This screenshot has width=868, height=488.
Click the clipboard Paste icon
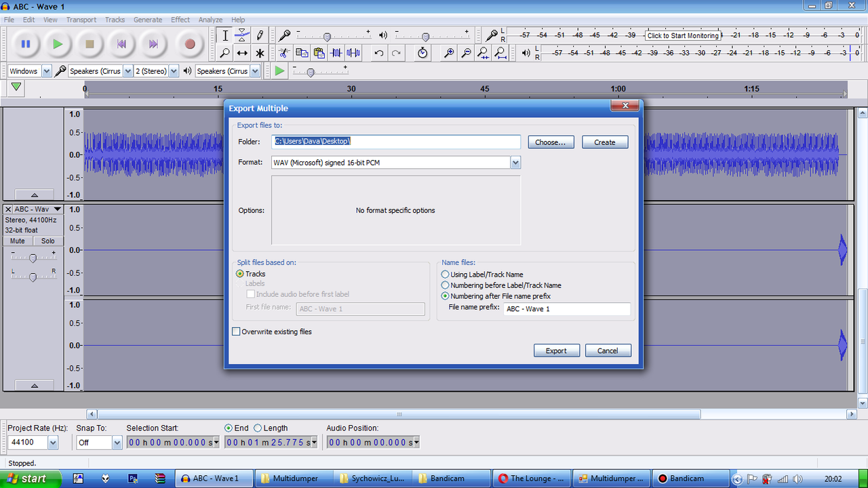click(x=319, y=53)
